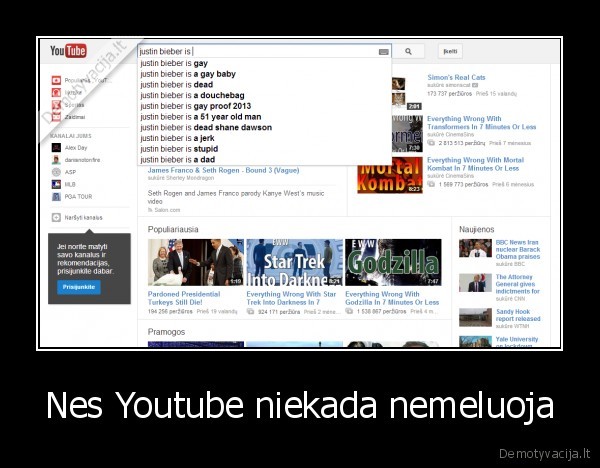Click the magnifier search button
Screen dimensions: 600x468
408,51
